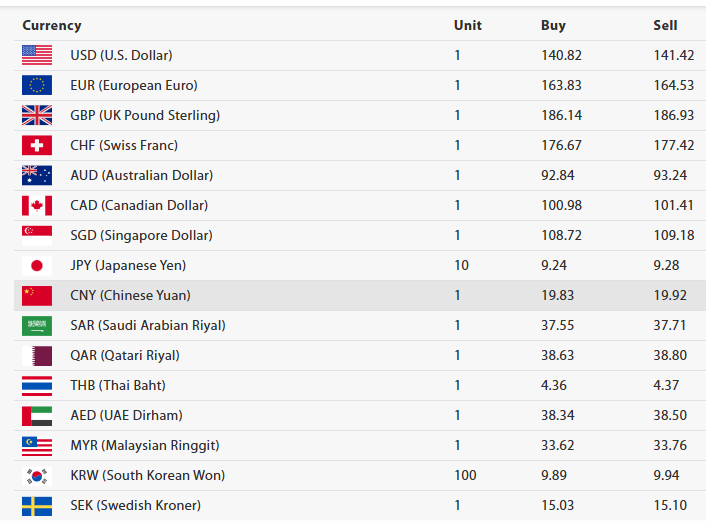Click the Swedish flag icon
The width and height of the screenshot is (706, 523).
[x=37, y=506]
